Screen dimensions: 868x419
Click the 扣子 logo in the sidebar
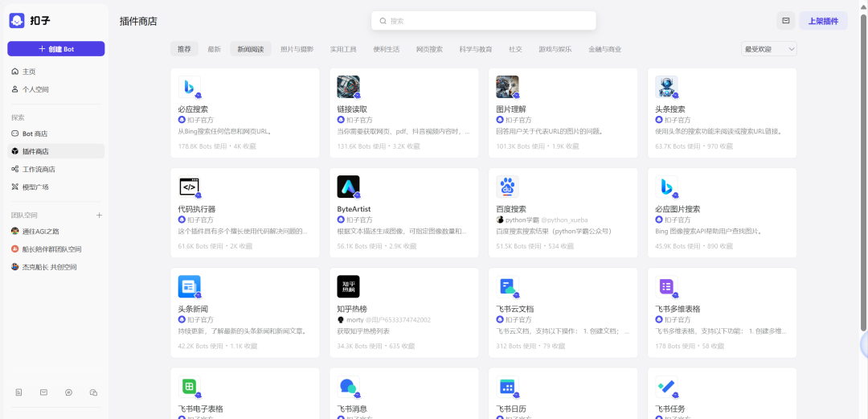[18, 21]
